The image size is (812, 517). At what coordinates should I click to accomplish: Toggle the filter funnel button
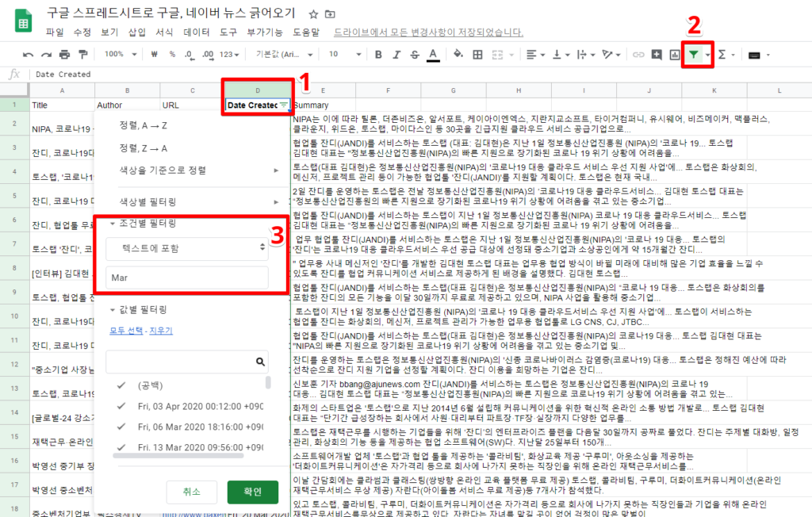pos(693,55)
